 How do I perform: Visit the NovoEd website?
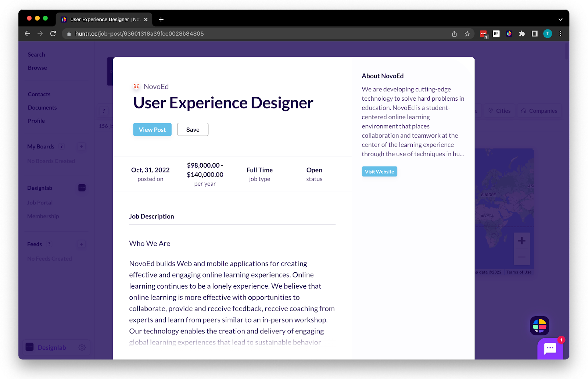379,172
